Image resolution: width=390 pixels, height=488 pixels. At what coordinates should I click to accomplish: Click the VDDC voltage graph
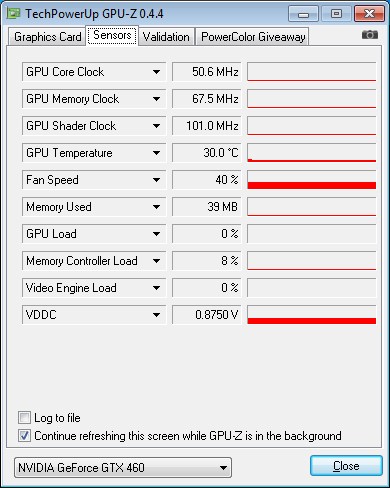(x=312, y=315)
